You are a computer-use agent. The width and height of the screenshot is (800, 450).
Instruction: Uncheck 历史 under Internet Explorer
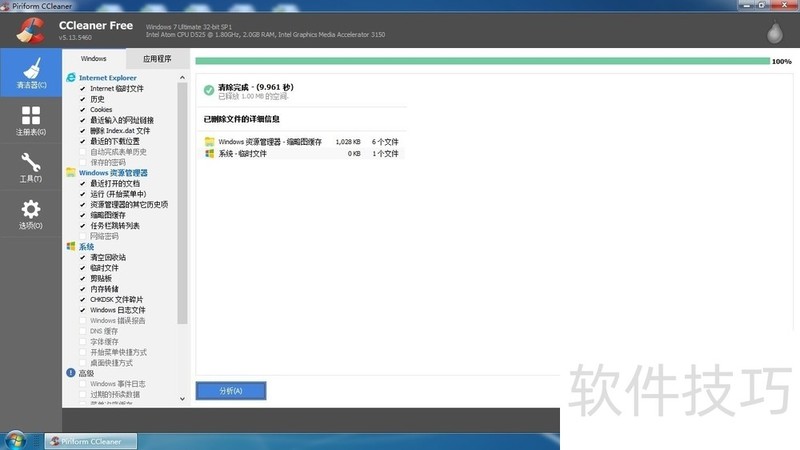(x=83, y=99)
